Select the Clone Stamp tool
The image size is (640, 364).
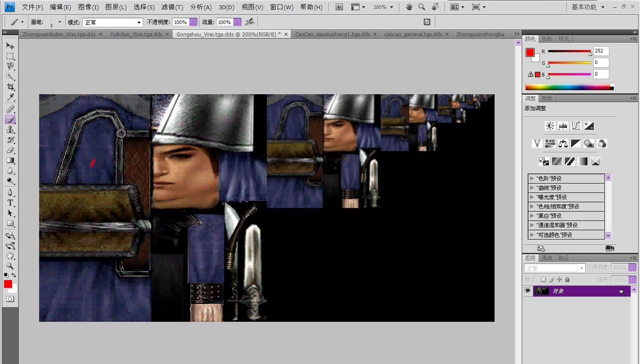[10, 129]
